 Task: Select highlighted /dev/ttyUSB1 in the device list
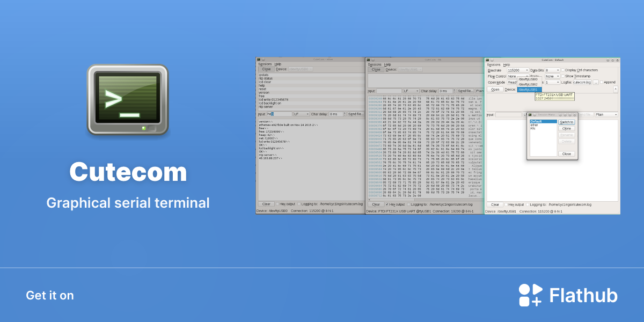(x=529, y=90)
